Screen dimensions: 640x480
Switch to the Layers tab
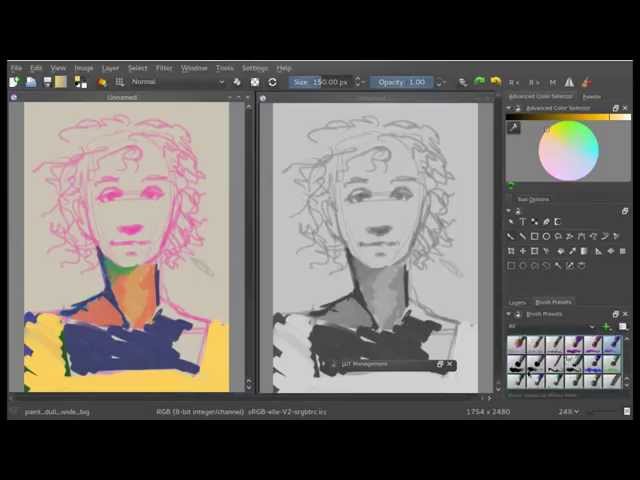tap(517, 302)
